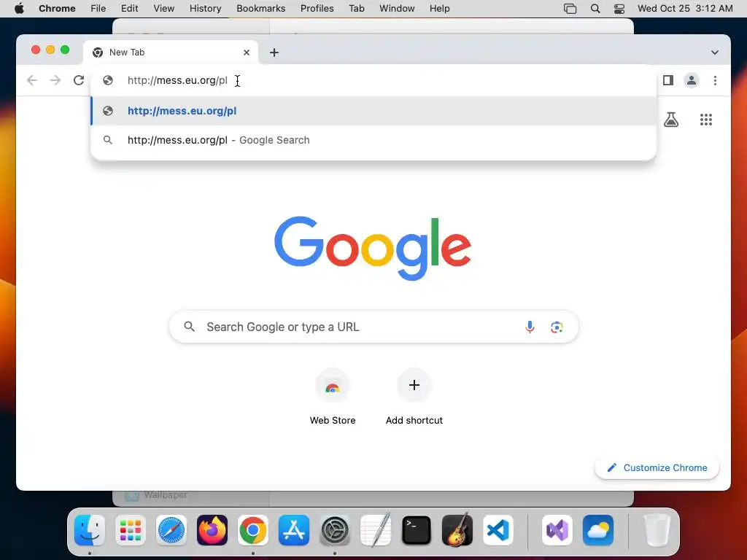Viewport: 747px width, 560px height.
Task: Launch GarageBand from the Dock
Action: coord(457,530)
